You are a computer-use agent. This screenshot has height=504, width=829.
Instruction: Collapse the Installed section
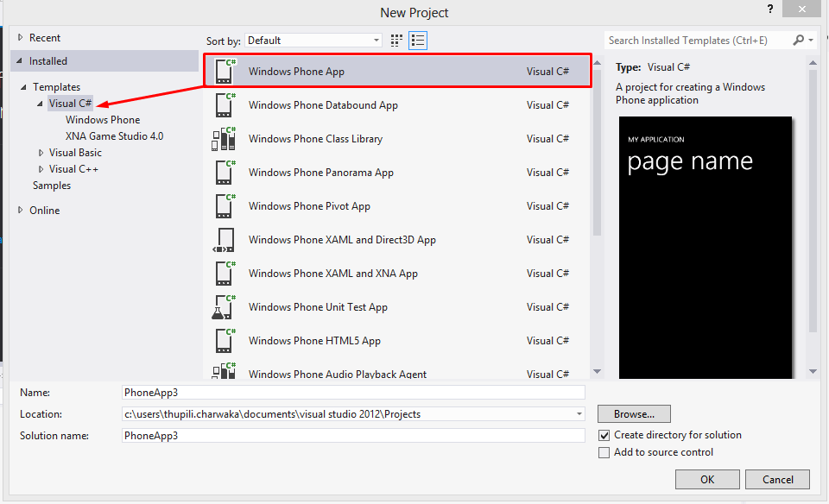tap(20, 60)
